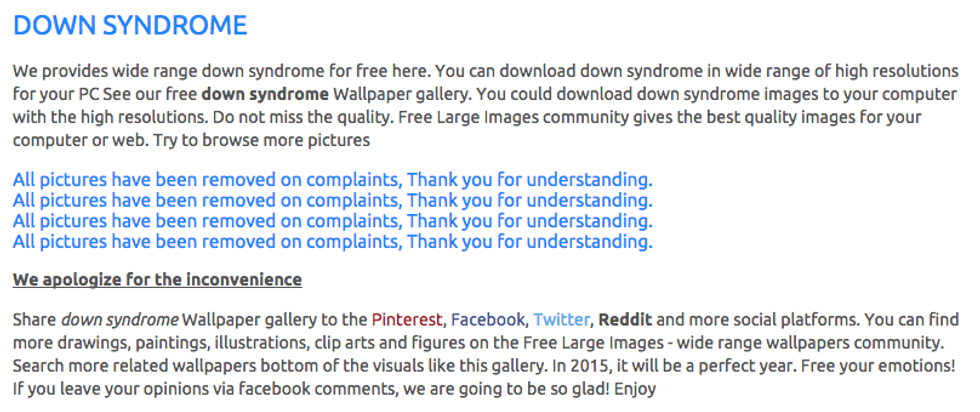Click the word 'Enjoy' ending the paragraph
980x412 pixels.
(635, 389)
